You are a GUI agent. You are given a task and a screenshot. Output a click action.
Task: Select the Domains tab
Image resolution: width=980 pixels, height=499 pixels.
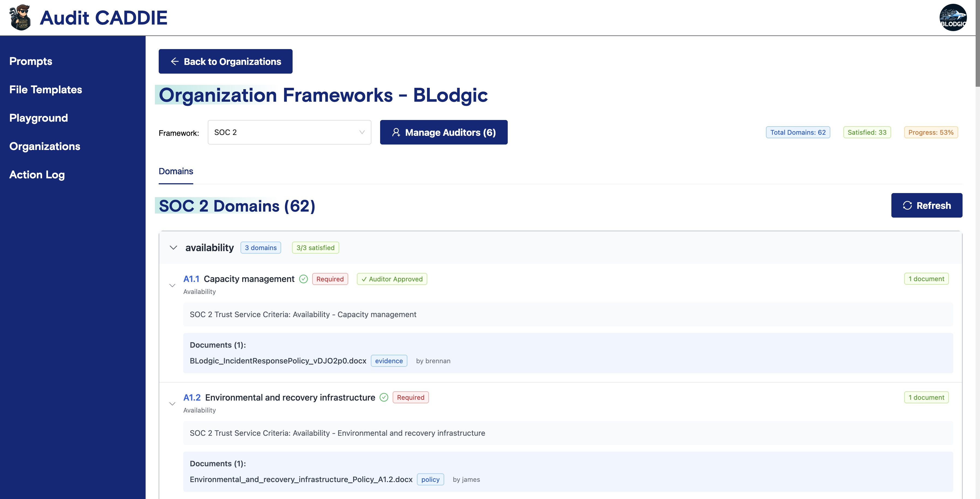176,171
